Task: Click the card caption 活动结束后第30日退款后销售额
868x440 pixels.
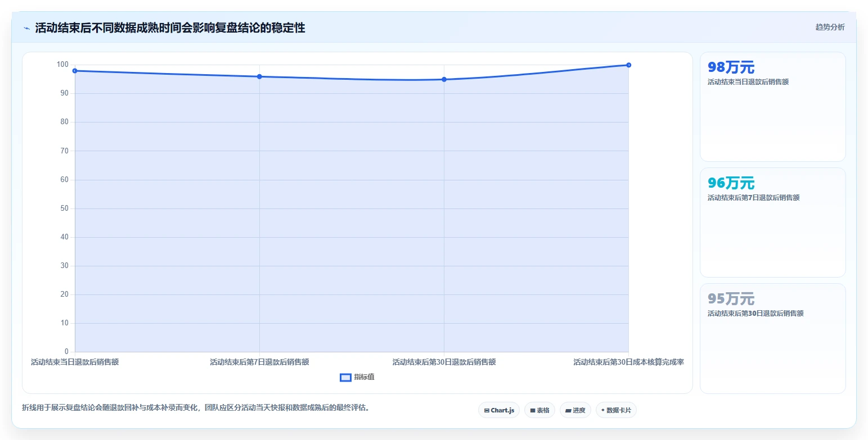Action: 755,313
